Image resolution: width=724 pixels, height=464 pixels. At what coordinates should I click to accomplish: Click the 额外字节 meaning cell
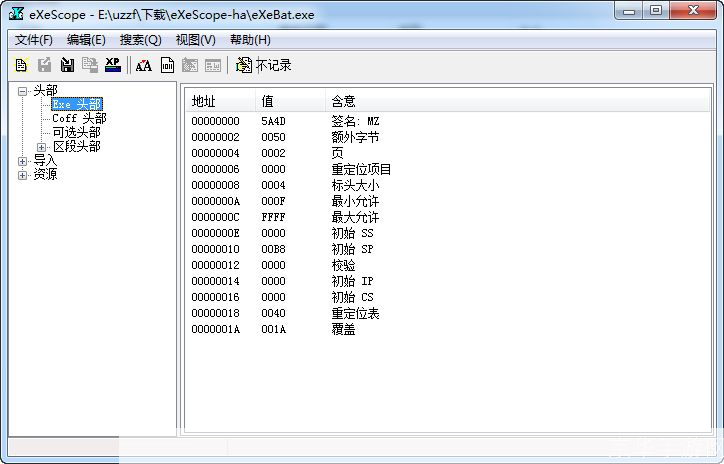coord(355,137)
